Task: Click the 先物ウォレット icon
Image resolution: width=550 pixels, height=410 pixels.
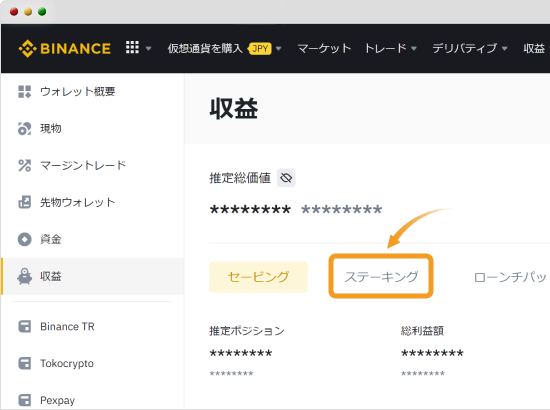Action: pos(25,202)
